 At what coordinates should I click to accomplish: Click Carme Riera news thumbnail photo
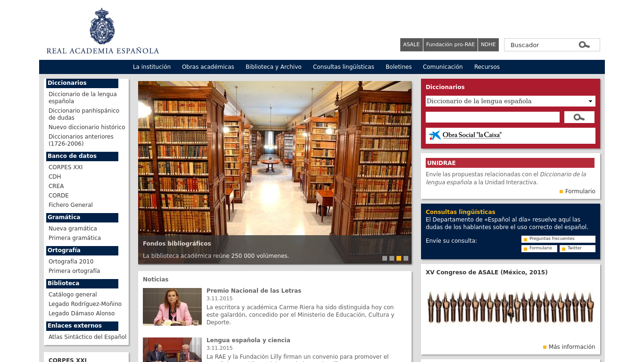[172, 307]
